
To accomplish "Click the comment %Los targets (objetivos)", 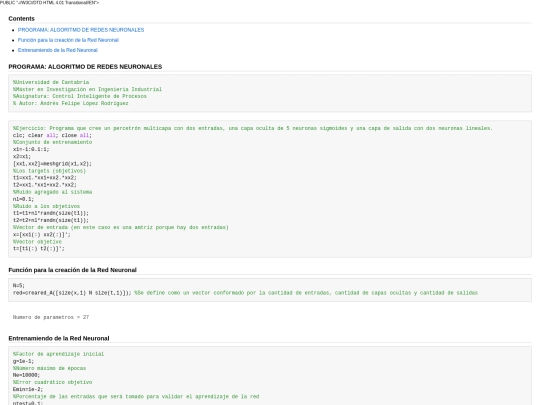I will click(49, 171).
